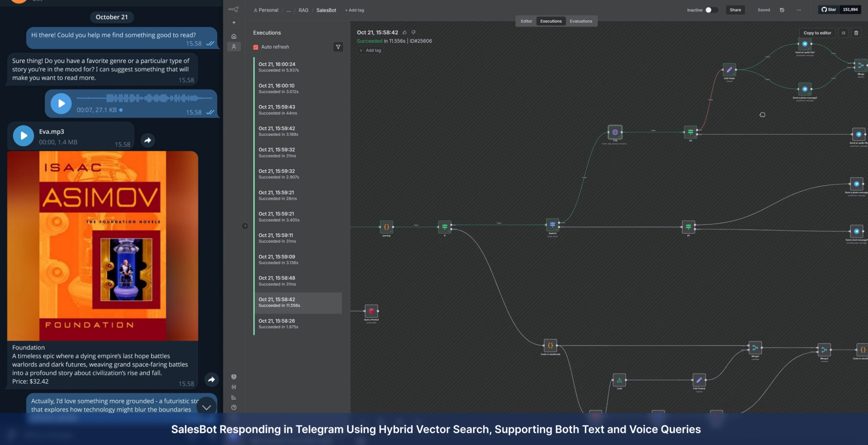Click the Share button
Screen dimensions: 868x445
(x=735, y=10)
